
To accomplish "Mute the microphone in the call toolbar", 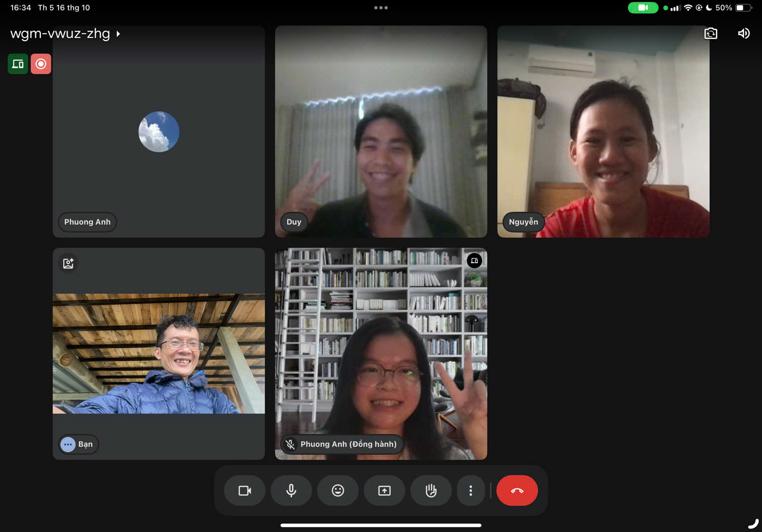I will pyautogui.click(x=291, y=491).
